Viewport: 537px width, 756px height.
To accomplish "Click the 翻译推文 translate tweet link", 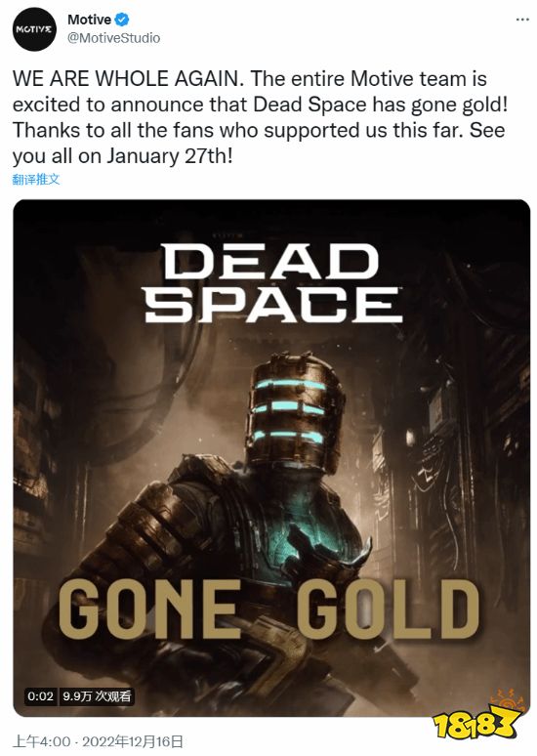I will coord(36,180).
